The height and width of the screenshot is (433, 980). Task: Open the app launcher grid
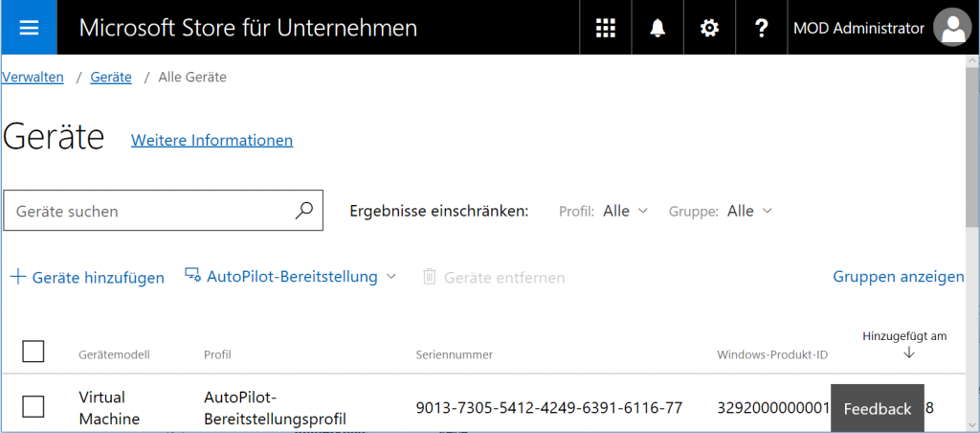606,28
